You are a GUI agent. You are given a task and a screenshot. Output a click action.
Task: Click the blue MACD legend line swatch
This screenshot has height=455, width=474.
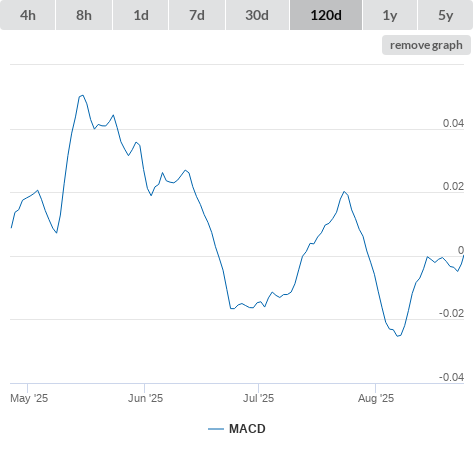pyautogui.click(x=216, y=429)
